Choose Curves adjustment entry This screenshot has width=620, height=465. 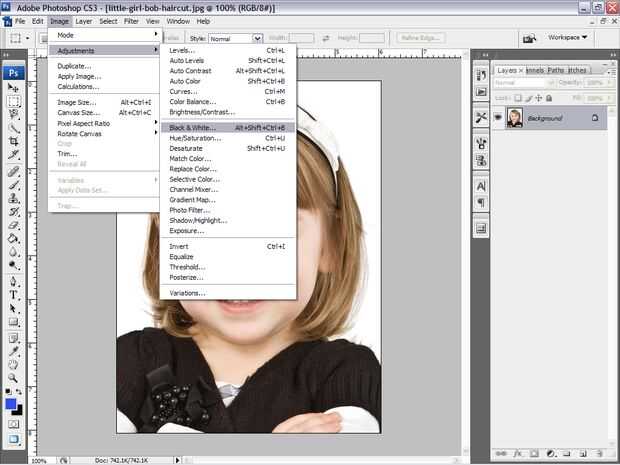point(228,91)
